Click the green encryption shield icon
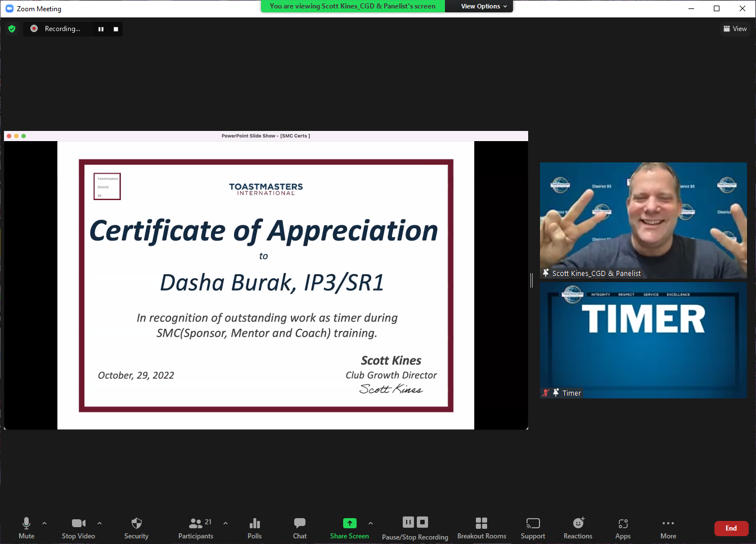The image size is (756, 544). 12,29
